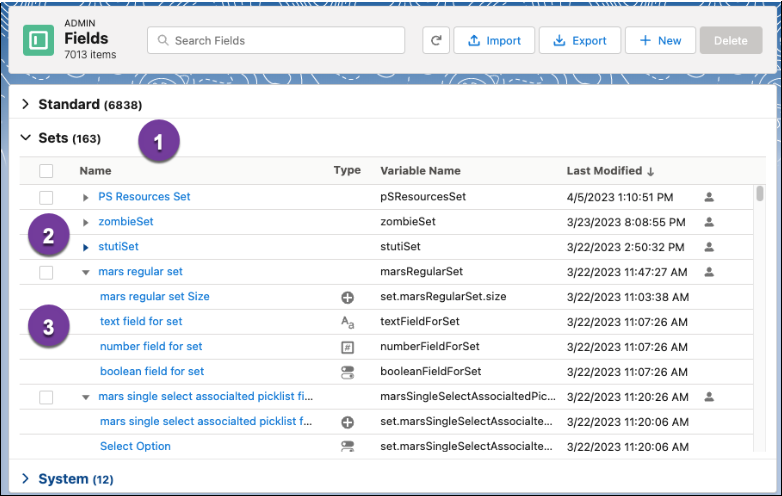Image resolution: width=782 pixels, height=496 pixels.
Task: Click the Delete button
Action: (731, 40)
